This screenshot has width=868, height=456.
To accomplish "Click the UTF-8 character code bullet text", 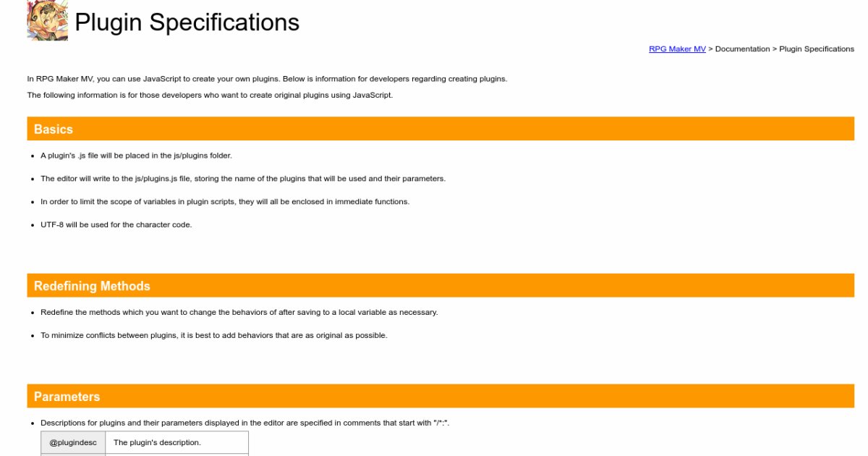I will pos(116,225).
